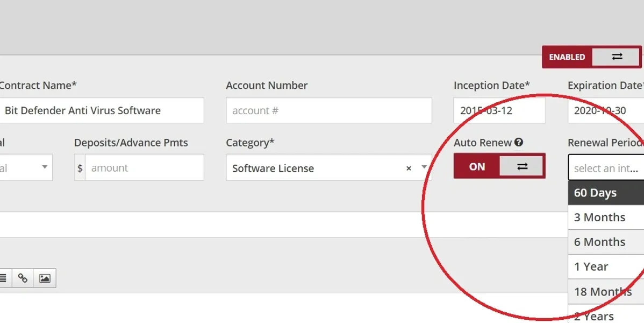644x323 pixels.
Task: Open the Renewal Period selection dropdown
Action: tap(602, 168)
